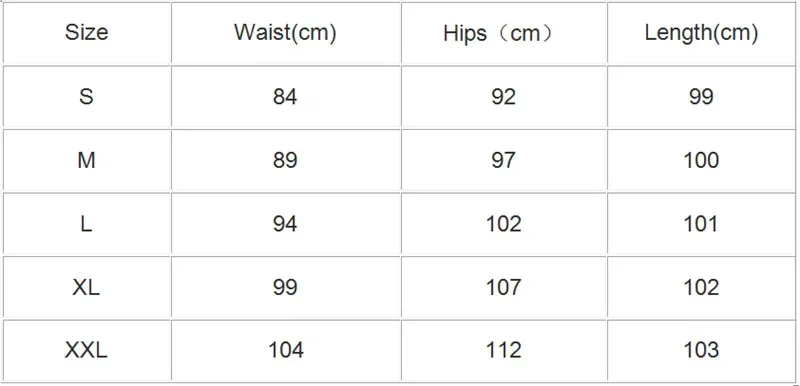800x386 pixels.
Task: Click hips value 107 for size XL
Action: (x=504, y=287)
